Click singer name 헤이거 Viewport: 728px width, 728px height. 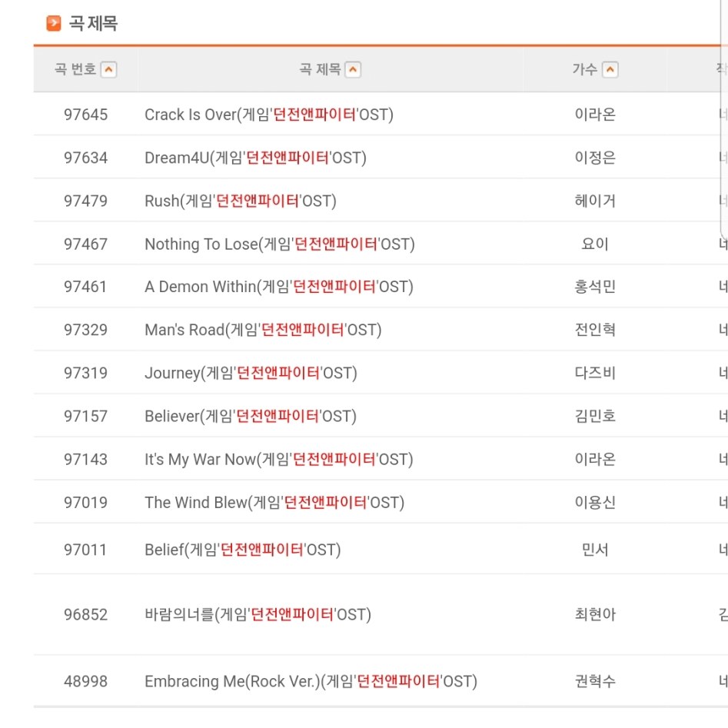[595, 201]
